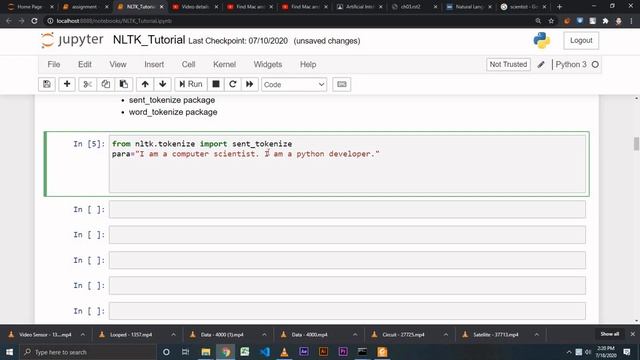
Task: Click the 'word_tokenize package' bullet text
Action: [x=173, y=112]
